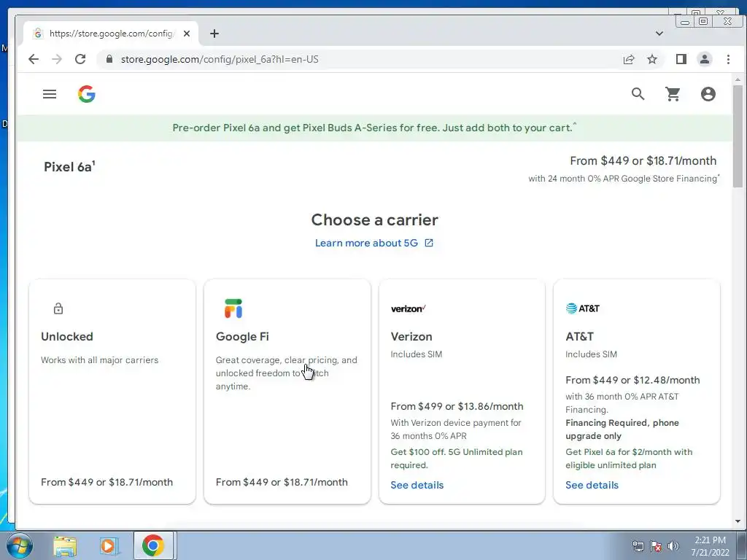Click the external-link icon beside 5G
The height and width of the screenshot is (560, 747).
(x=429, y=243)
